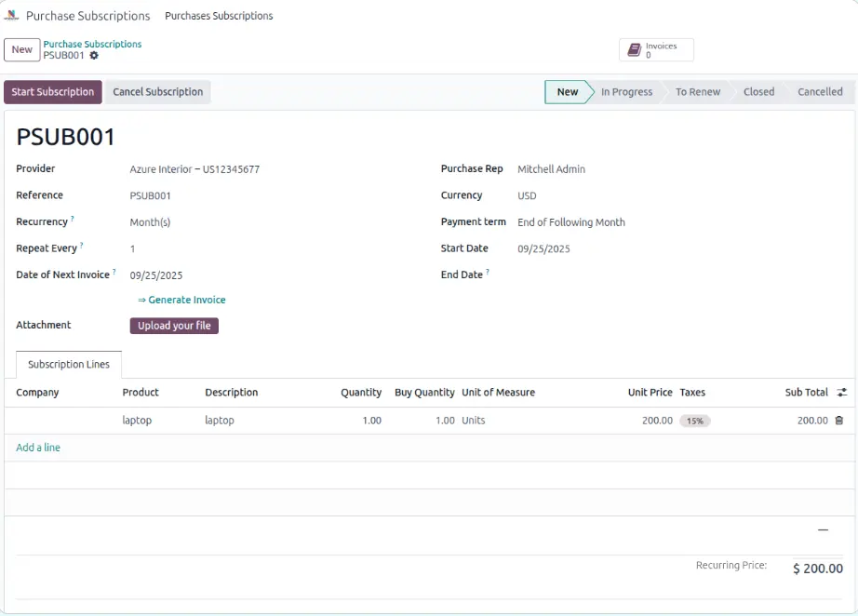The width and height of the screenshot is (858, 616).
Task: Open the Purchases Subscriptions menu
Action: (219, 16)
